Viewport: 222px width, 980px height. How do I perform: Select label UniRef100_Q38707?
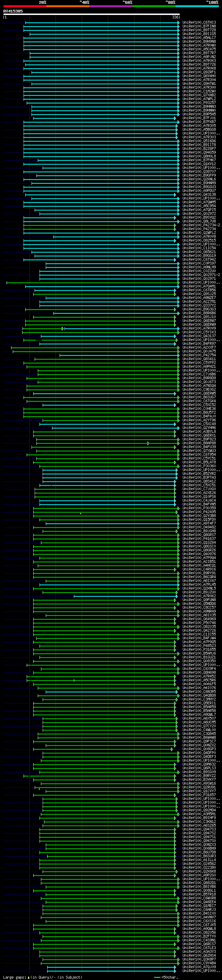(x=199, y=172)
